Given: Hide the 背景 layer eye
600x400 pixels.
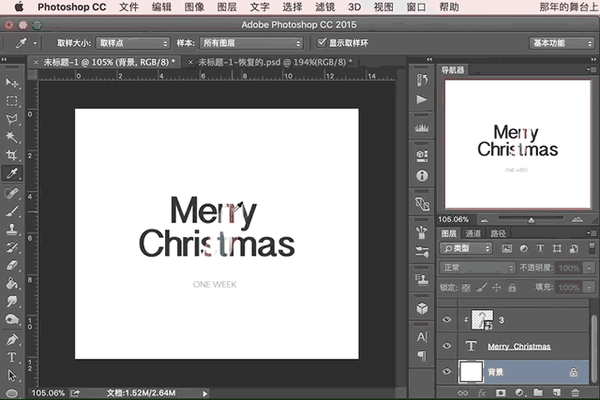Looking at the screenshot, I should [x=447, y=371].
